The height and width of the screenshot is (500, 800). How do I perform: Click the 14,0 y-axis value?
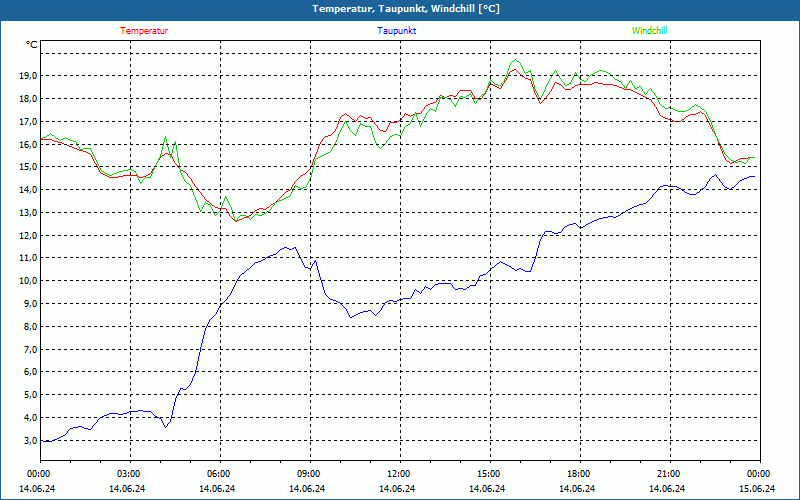coord(29,190)
